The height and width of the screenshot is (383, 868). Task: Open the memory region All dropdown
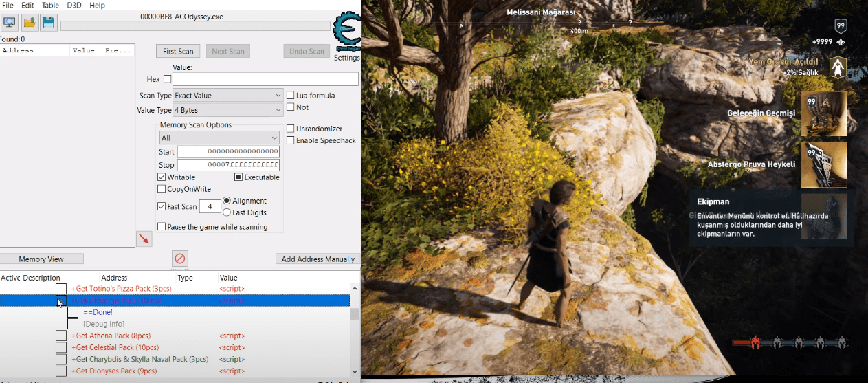click(219, 138)
